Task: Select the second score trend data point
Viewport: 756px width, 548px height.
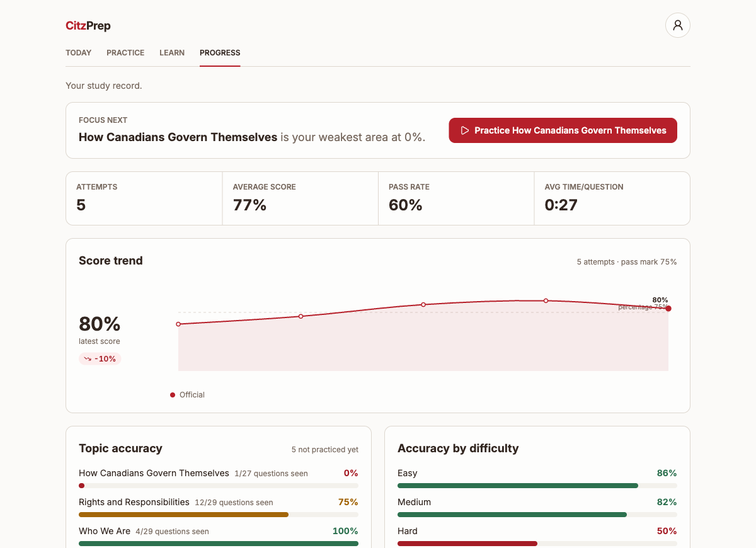Action: tap(301, 316)
